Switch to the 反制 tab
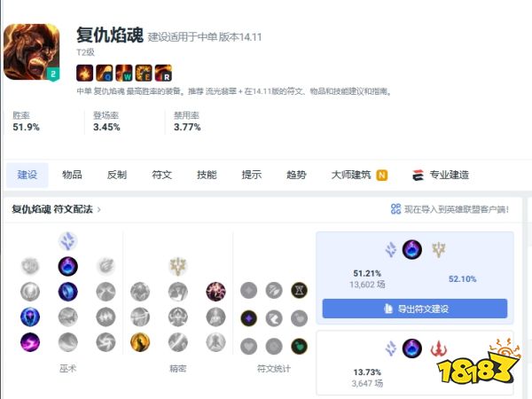The height and width of the screenshot is (399, 532). pos(117,175)
